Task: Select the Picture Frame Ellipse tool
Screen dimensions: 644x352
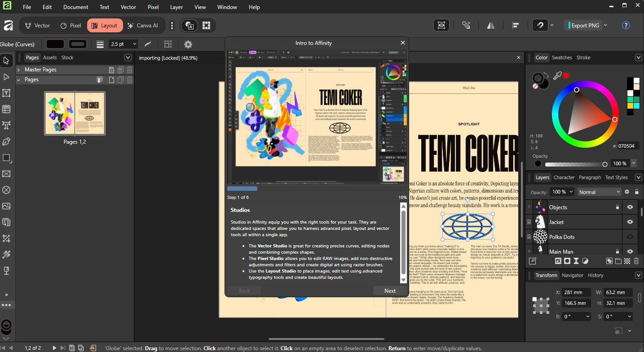Action: [x=6, y=190]
